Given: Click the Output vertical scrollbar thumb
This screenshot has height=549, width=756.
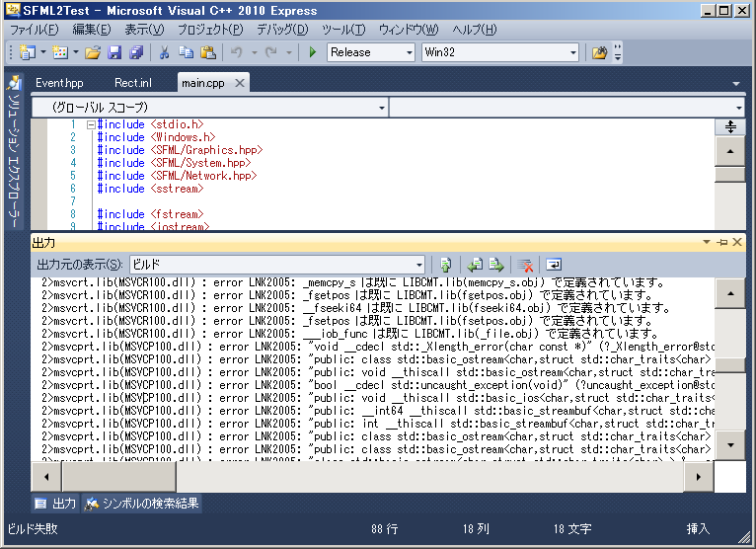Looking at the screenshot, I should [x=730, y=365].
